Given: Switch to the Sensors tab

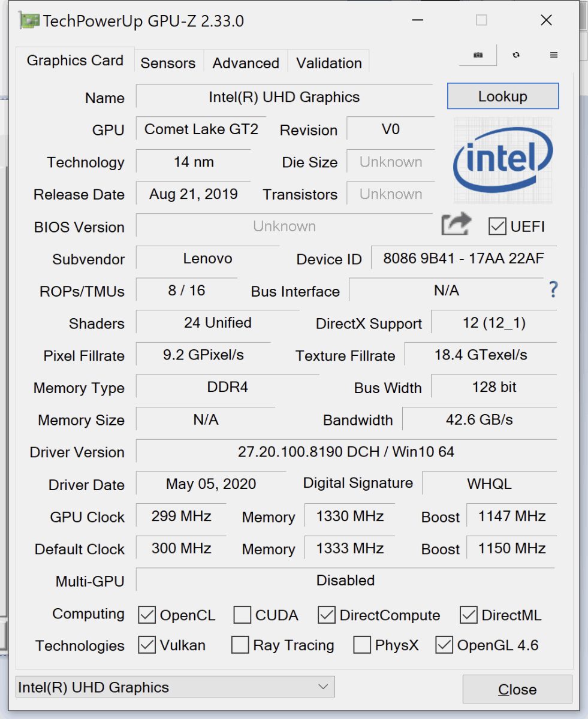Looking at the screenshot, I should [x=168, y=63].
